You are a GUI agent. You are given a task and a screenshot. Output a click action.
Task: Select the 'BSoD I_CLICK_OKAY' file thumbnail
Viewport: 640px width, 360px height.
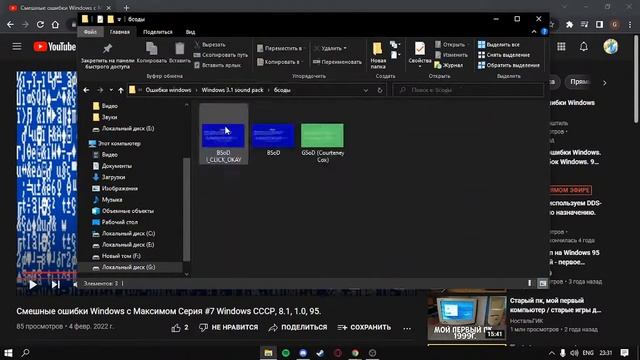coord(223,136)
